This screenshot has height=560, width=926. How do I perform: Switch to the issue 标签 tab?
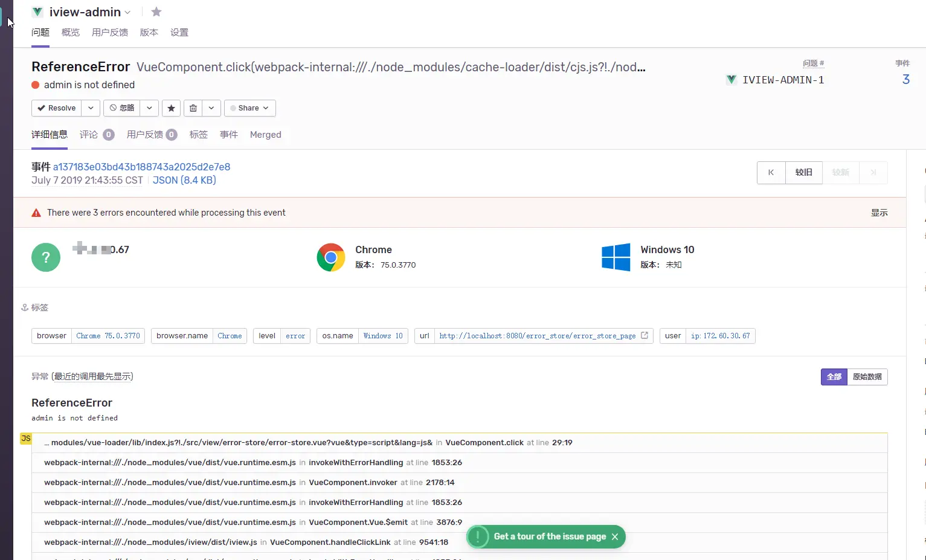[199, 135]
